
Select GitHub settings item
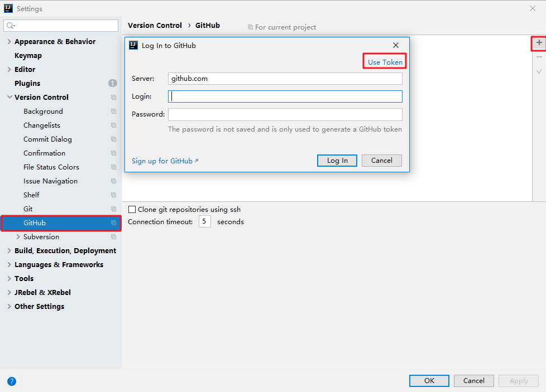click(61, 223)
